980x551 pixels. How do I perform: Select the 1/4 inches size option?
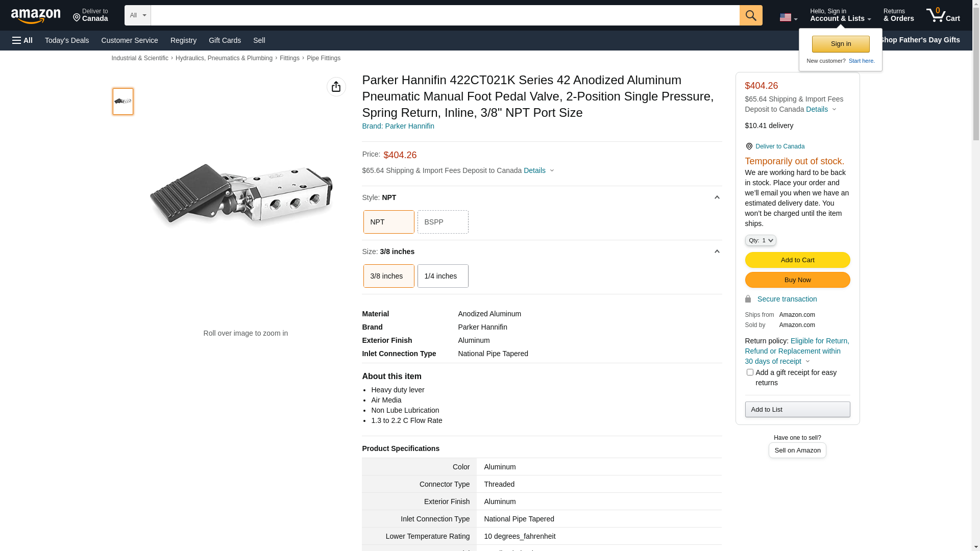(x=443, y=276)
